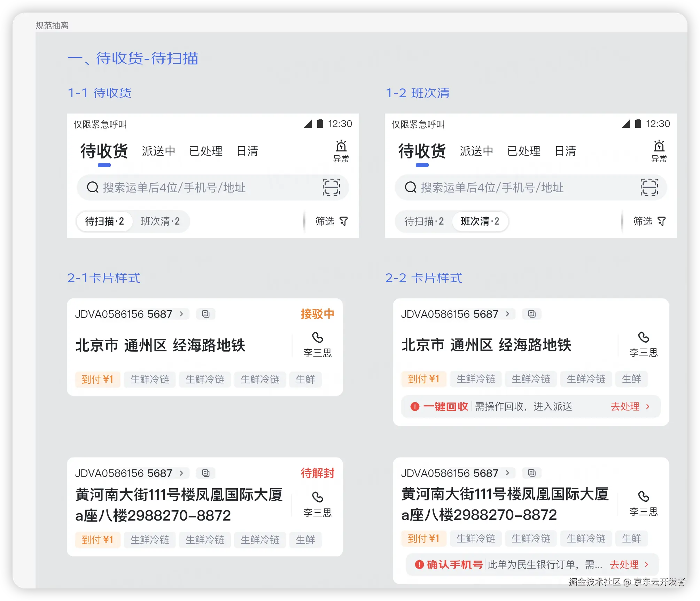Click magnifier icon in left search bar
Image resolution: width=700 pixels, height=601 pixels.
(93, 187)
